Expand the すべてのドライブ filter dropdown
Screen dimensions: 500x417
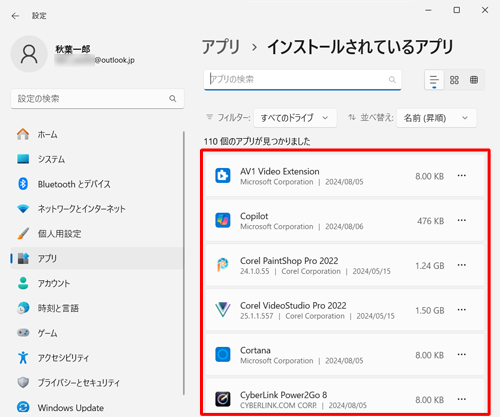point(295,118)
